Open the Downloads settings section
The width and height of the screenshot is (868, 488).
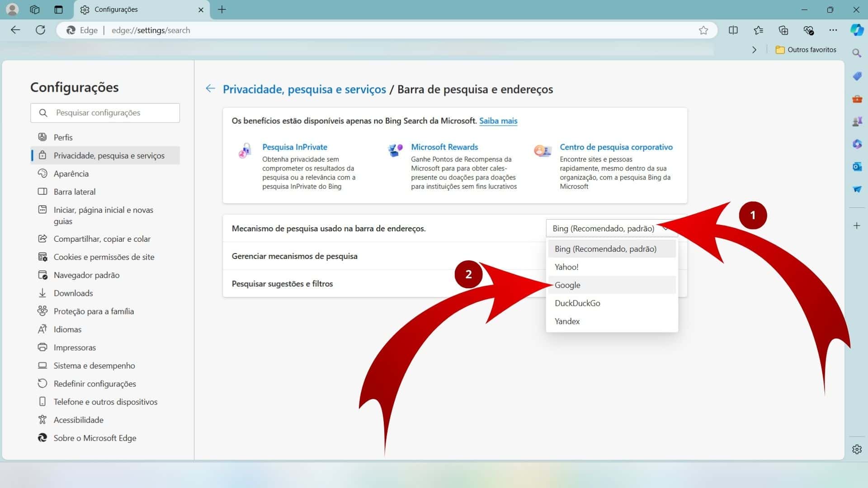click(x=105, y=293)
